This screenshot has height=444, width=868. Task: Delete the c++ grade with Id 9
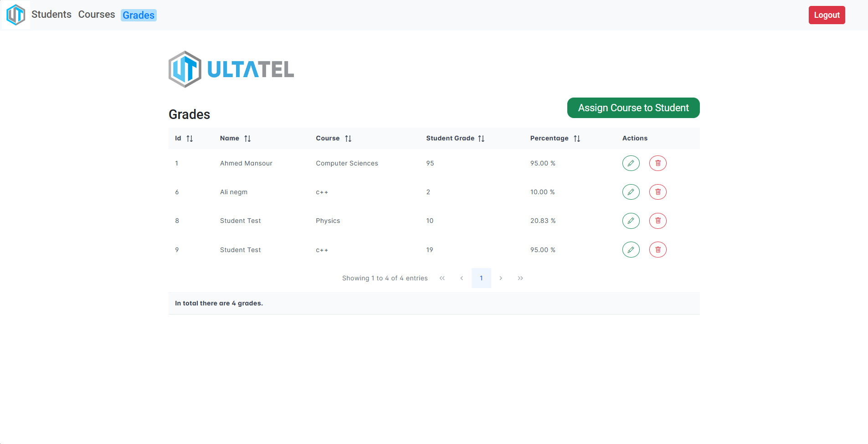657,249
